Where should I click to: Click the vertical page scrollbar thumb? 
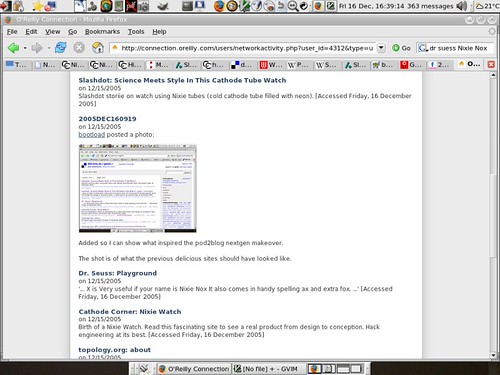tap(493, 215)
